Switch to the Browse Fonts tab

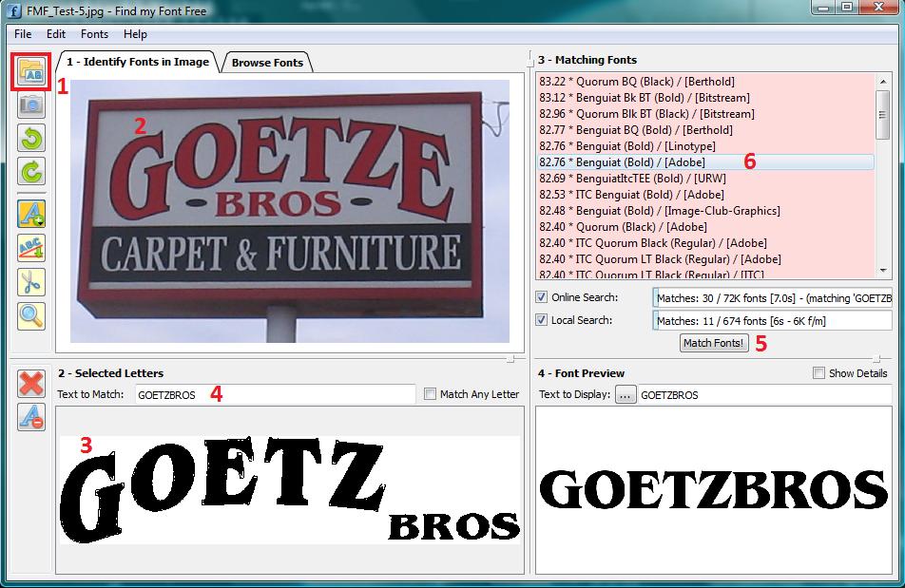coord(267,63)
